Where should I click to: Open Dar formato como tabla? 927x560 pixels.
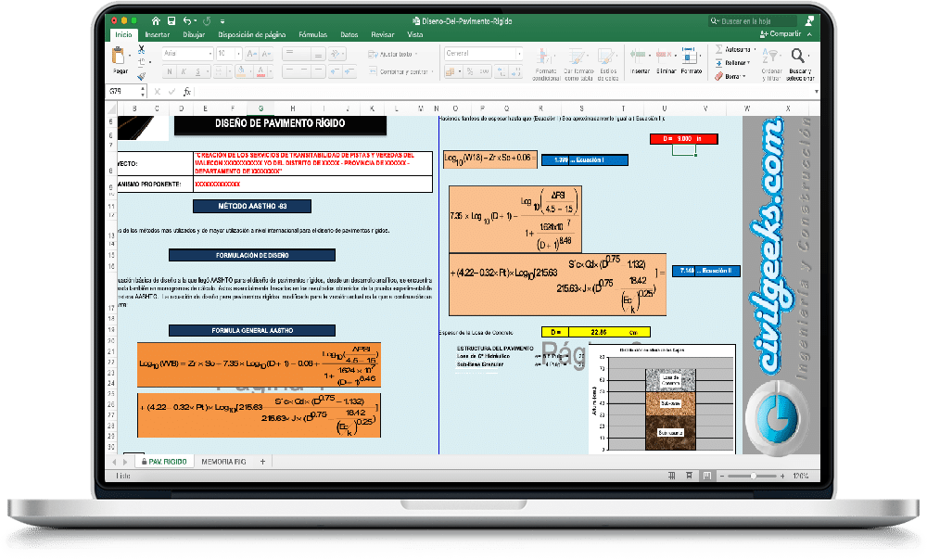[x=578, y=64]
